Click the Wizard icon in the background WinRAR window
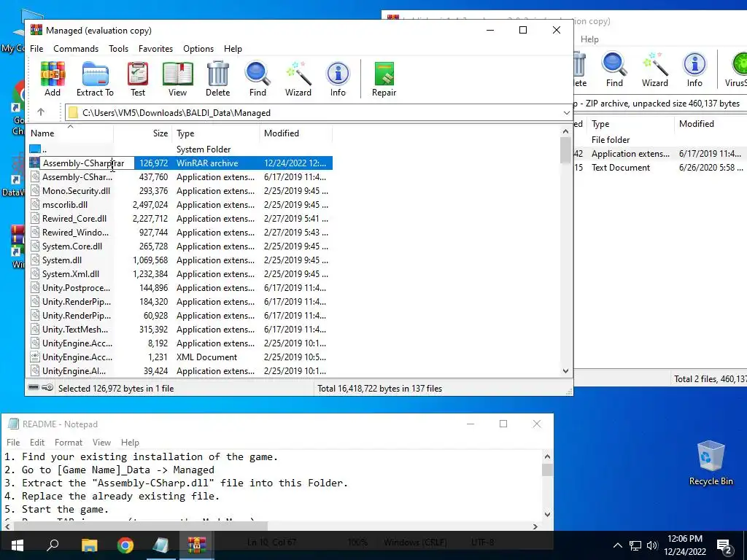This screenshot has height=560, width=747. point(654,69)
